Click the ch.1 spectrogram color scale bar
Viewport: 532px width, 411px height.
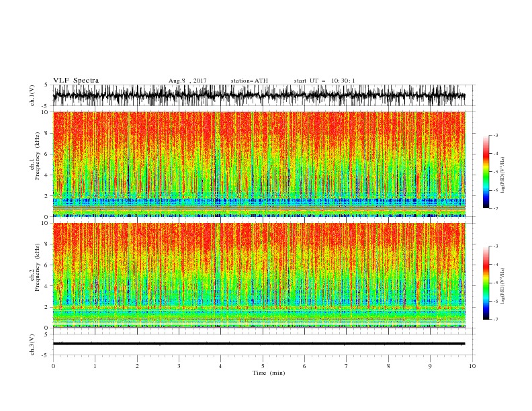(x=486, y=171)
